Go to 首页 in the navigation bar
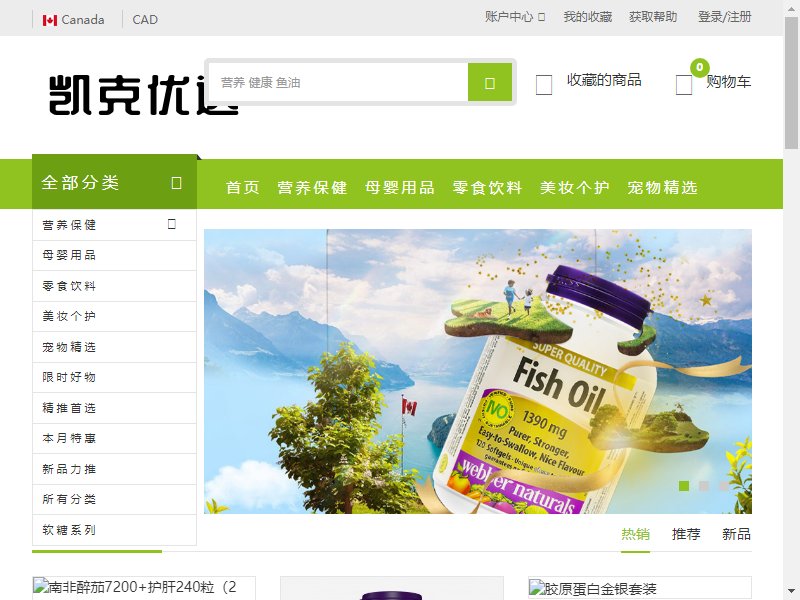 click(243, 187)
